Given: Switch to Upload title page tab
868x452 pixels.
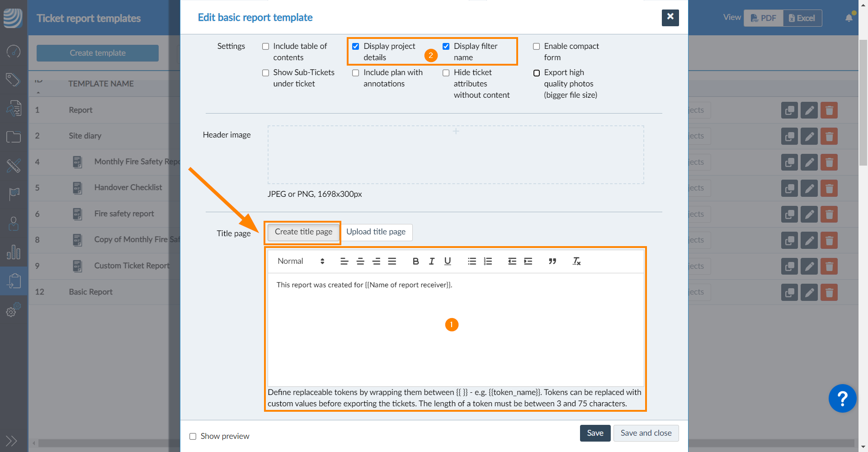Looking at the screenshot, I should [376, 232].
